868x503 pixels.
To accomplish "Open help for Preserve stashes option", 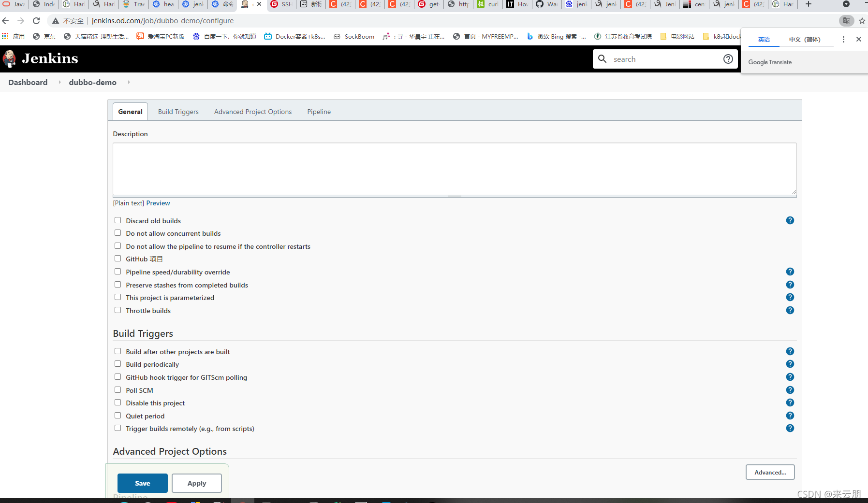I will [790, 285].
